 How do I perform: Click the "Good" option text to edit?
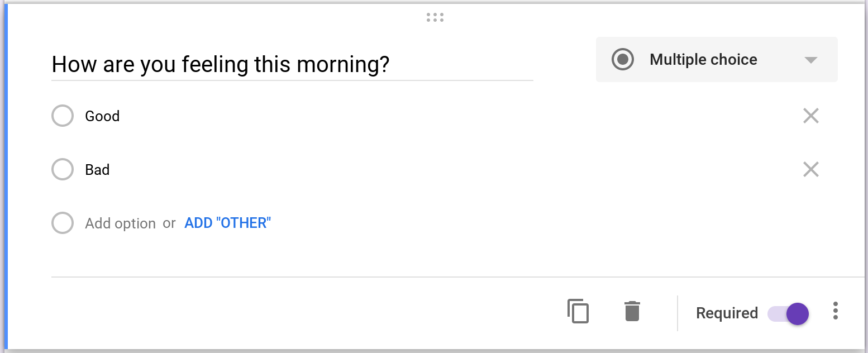point(102,116)
